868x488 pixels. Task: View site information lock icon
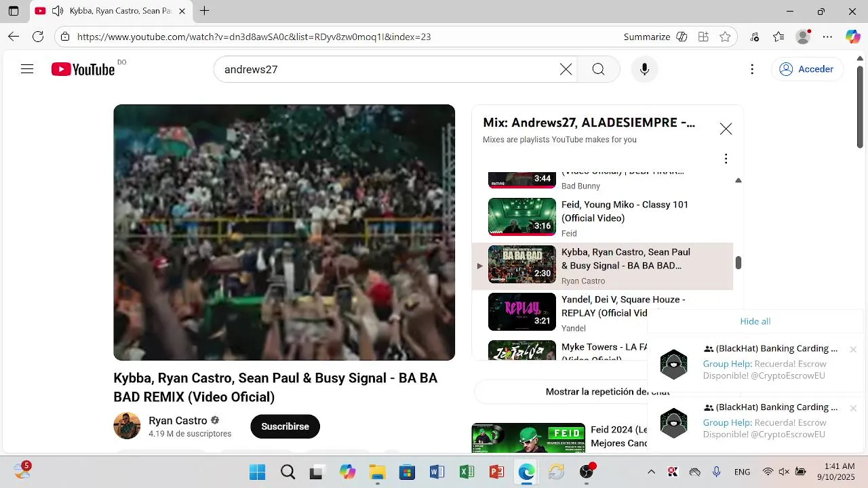[x=64, y=37]
